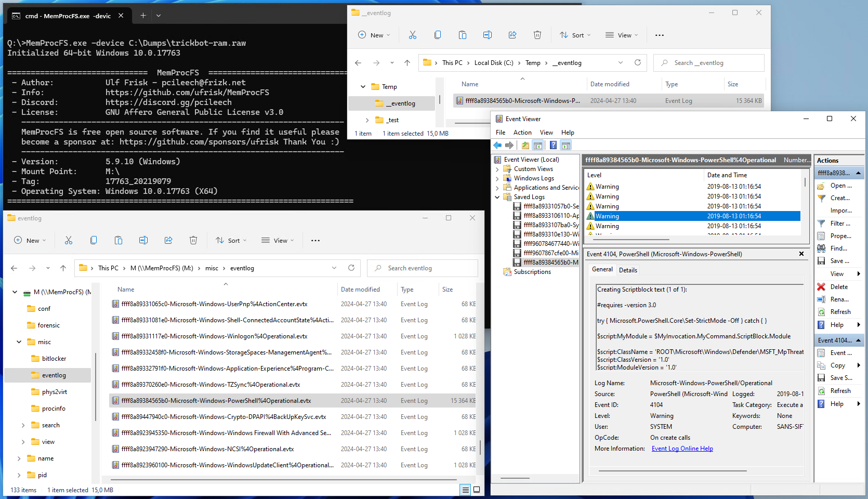Click Find action in Event Viewer Actions pane
868x499 pixels.
tap(839, 248)
